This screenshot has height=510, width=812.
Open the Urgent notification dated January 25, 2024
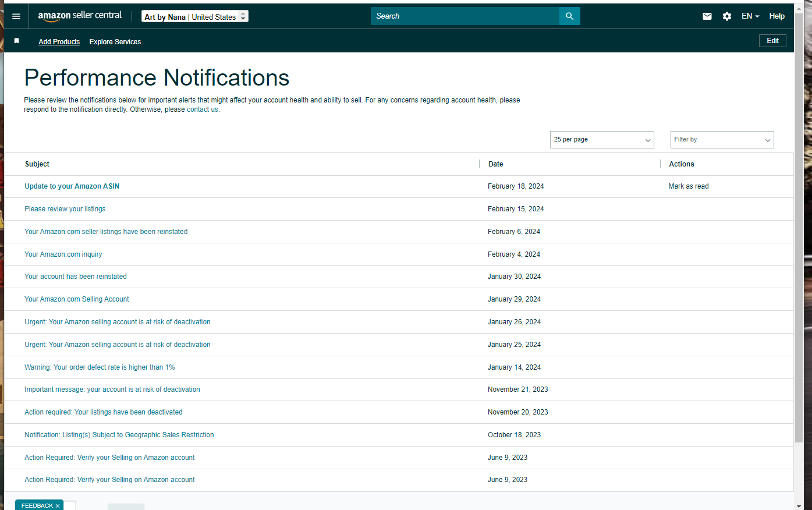118,345
